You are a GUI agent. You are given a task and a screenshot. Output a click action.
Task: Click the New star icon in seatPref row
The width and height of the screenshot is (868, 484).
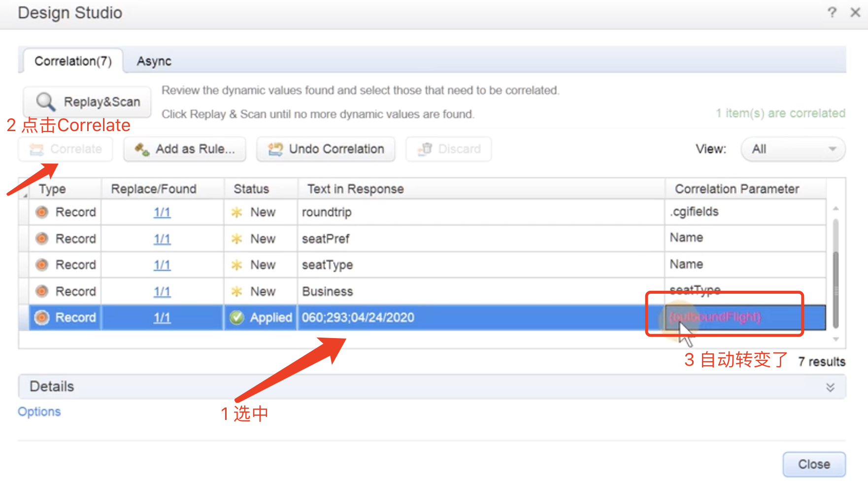237,239
